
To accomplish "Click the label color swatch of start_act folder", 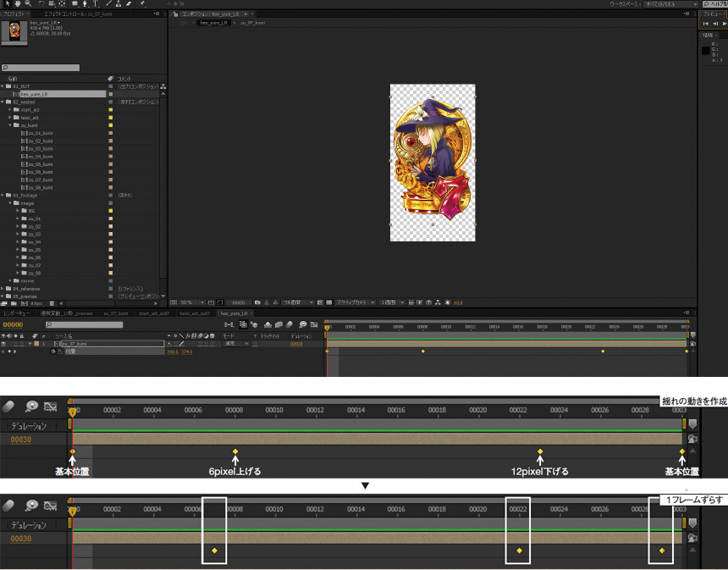I will pyautogui.click(x=111, y=109).
